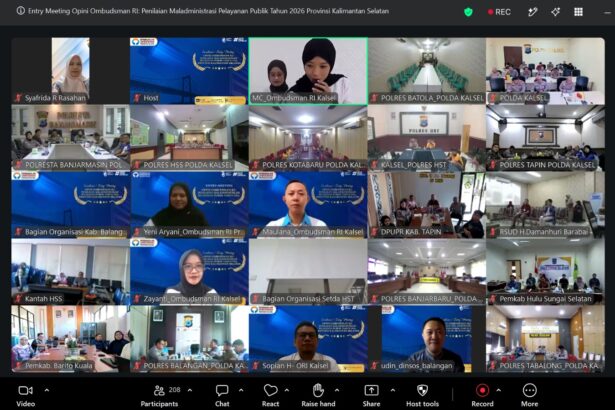Screen dimensions: 615x410
Task: Expand the Record options arrow
Action: point(499,390)
